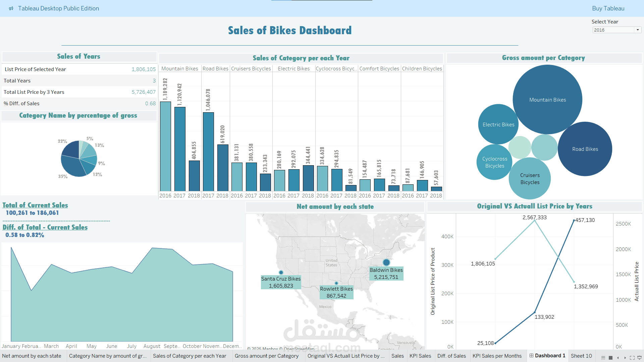Select the Baldwin Bikes mark on the map

386,262
